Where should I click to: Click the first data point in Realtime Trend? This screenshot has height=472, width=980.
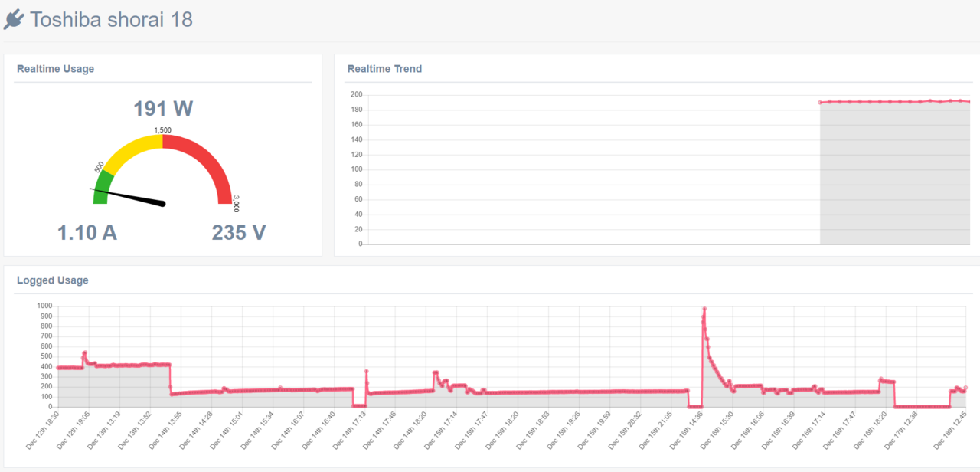pos(820,102)
